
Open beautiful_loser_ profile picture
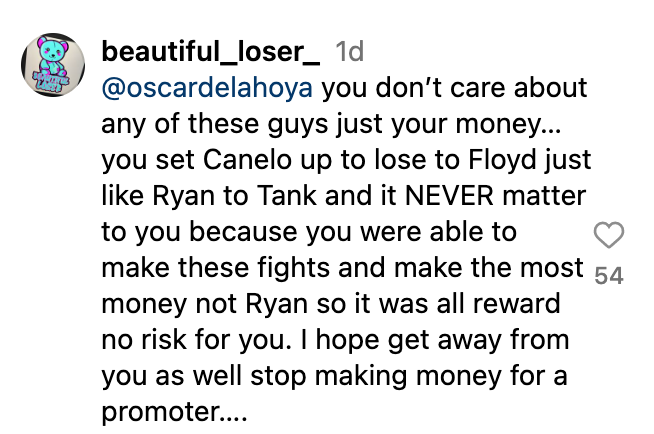coord(53,65)
